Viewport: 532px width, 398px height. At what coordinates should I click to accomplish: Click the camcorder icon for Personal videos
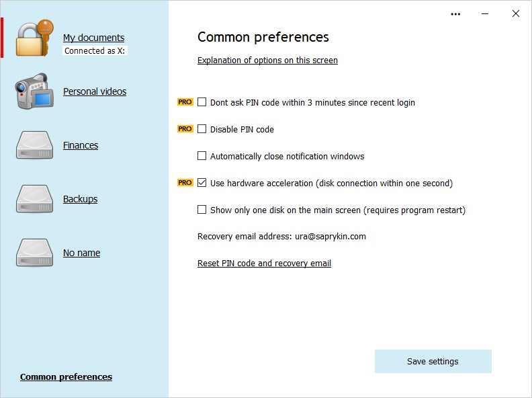(x=34, y=91)
